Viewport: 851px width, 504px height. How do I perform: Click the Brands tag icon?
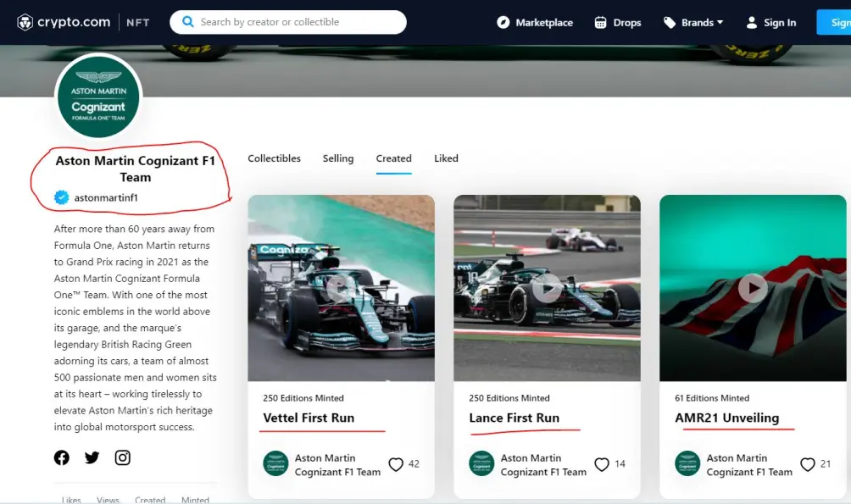pos(669,22)
